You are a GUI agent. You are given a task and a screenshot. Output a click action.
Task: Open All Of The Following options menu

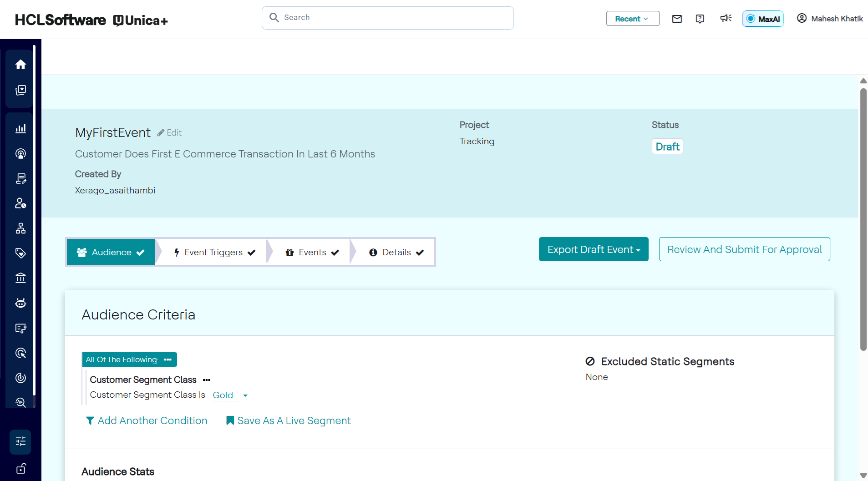pyautogui.click(x=168, y=359)
